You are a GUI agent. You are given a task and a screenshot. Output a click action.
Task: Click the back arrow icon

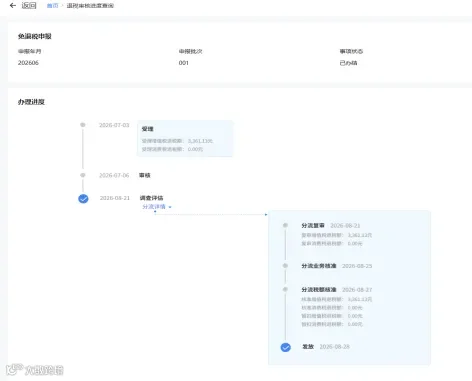(13, 5)
